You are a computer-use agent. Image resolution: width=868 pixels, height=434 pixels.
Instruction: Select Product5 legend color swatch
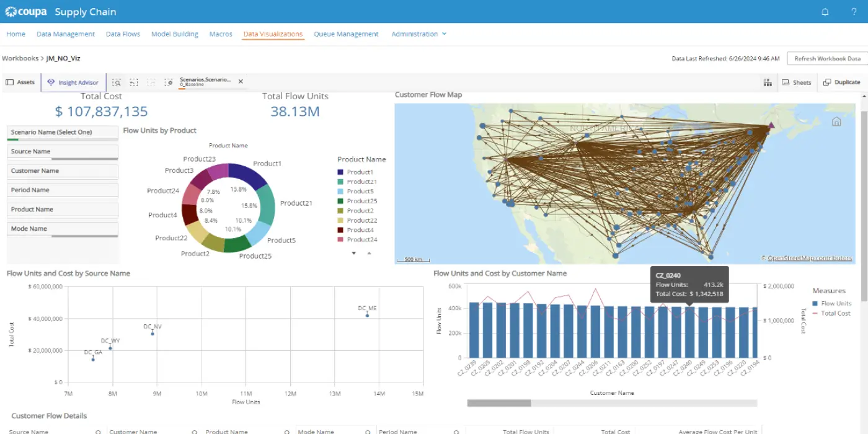tap(340, 192)
